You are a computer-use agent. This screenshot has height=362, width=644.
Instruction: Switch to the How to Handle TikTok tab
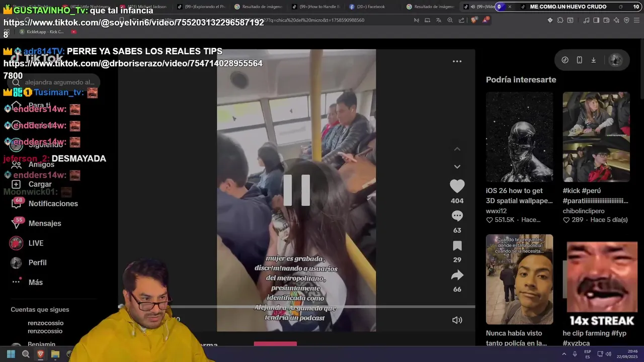click(315, 7)
